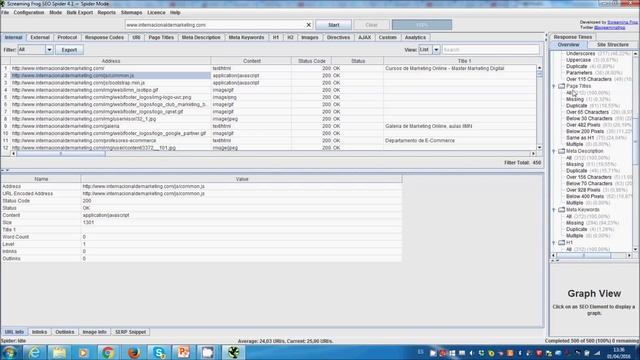Click the Windows Start button
Image resolution: width=640 pixels, height=360 pixels.
click(10, 352)
